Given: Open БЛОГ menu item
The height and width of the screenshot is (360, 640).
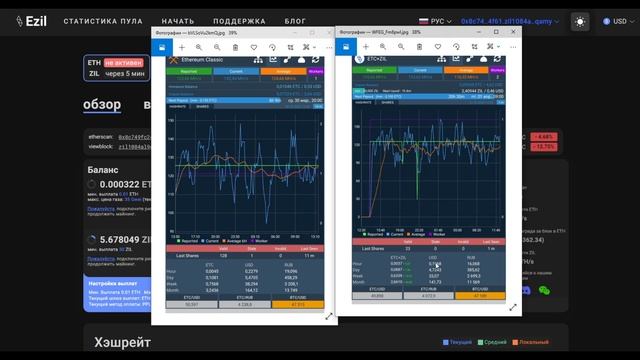Looking at the screenshot, I should pos(295,21).
